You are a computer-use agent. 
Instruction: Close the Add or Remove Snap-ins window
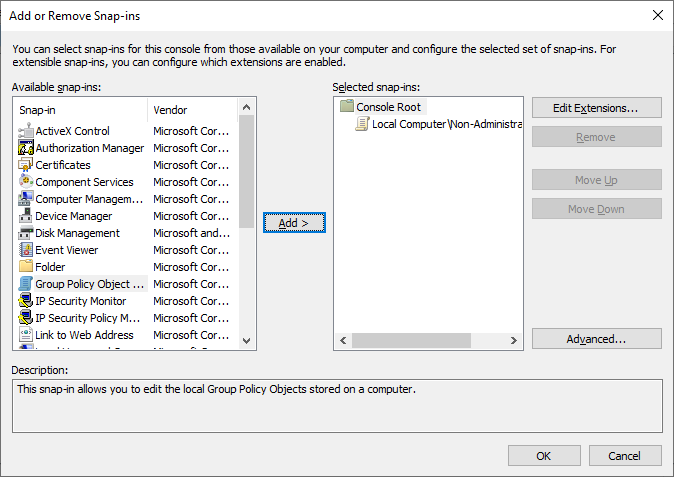pyautogui.click(x=658, y=15)
